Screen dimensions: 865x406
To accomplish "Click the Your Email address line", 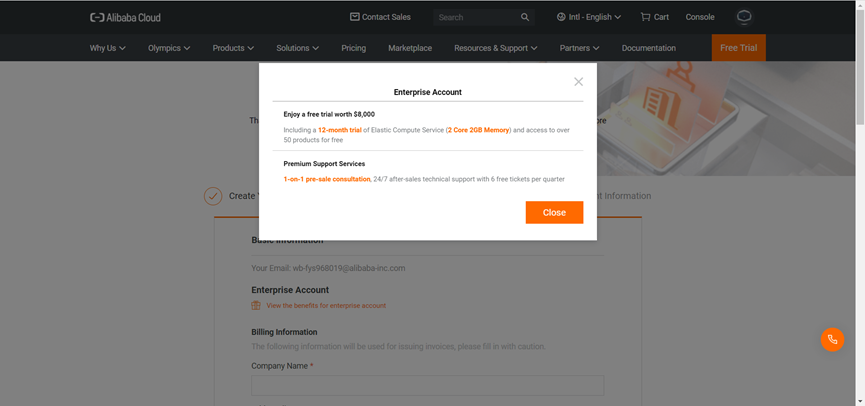I will 328,268.
